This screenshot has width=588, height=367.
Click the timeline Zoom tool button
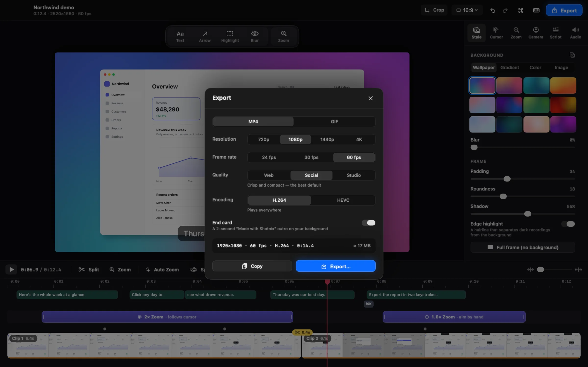point(120,269)
